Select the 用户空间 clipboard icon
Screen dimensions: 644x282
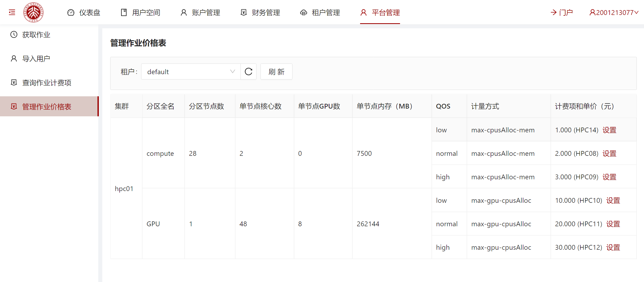pos(124,12)
